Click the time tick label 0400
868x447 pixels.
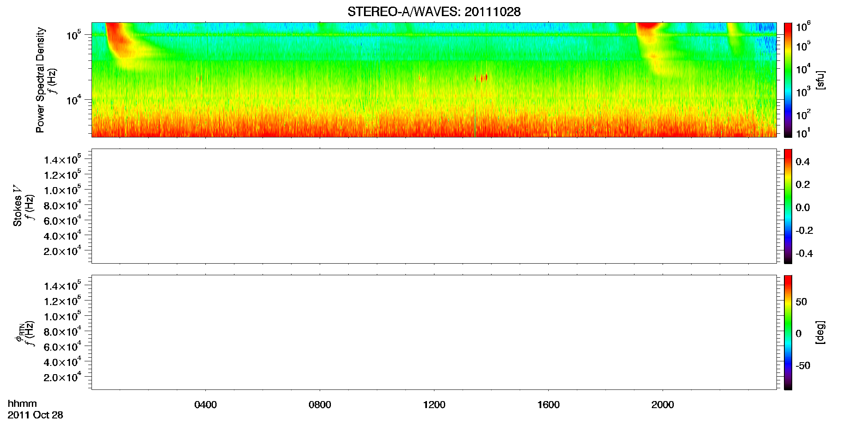pyautogui.click(x=205, y=405)
